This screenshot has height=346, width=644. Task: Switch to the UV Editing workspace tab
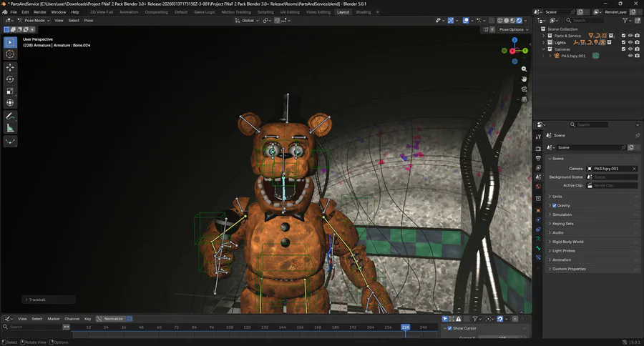290,12
